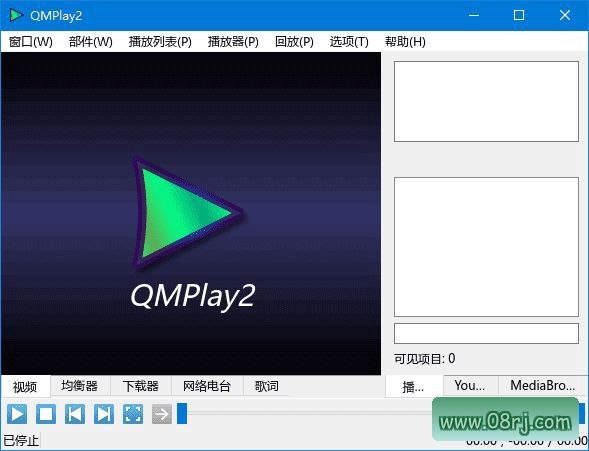Click the QMPlay2 video display area
589x451 pixels.
click(191, 213)
